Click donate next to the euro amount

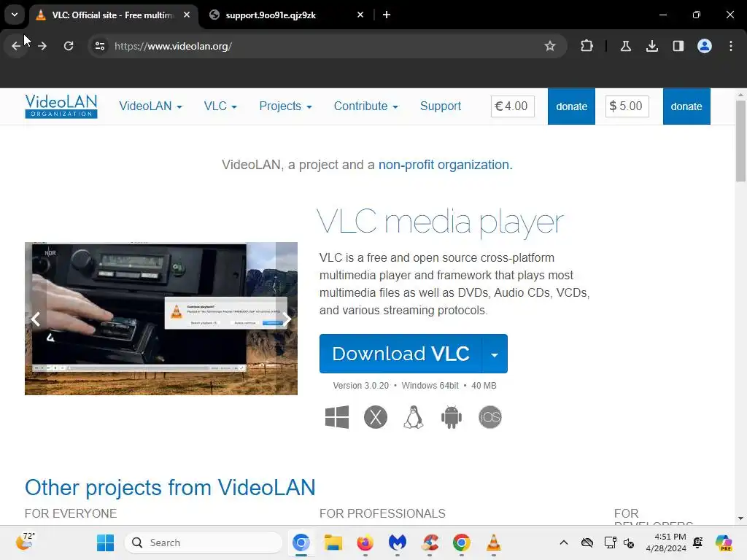[x=571, y=106]
